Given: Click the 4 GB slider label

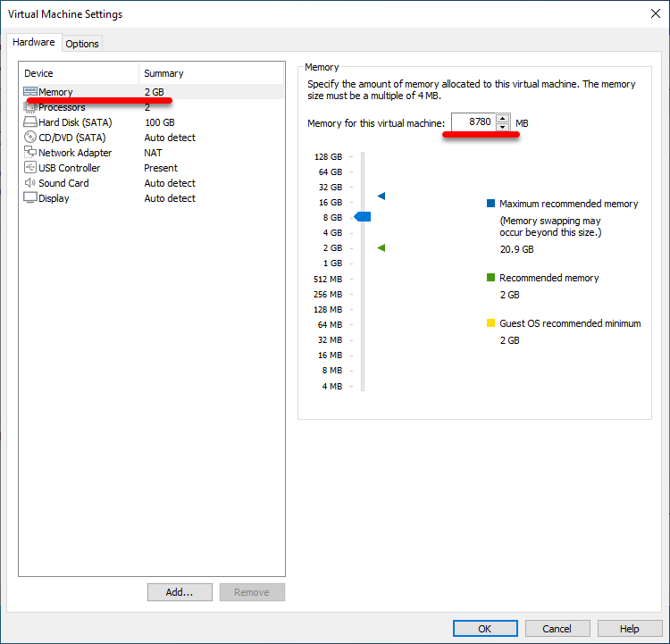Looking at the screenshot, I should coord(332,233).
